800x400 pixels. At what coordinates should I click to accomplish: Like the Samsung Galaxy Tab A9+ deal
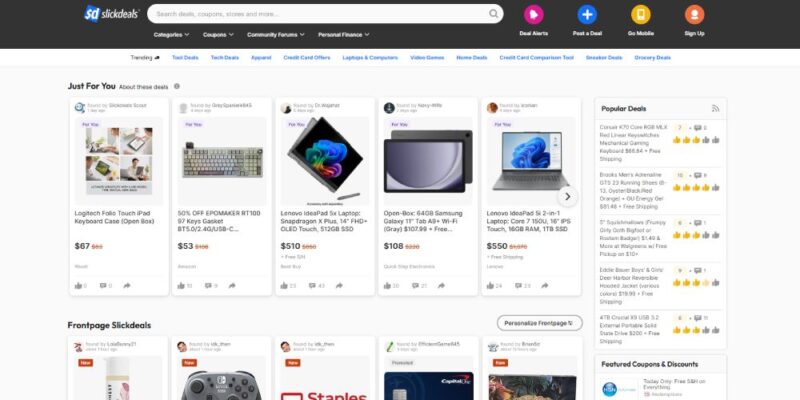click(x=387, y=286)
